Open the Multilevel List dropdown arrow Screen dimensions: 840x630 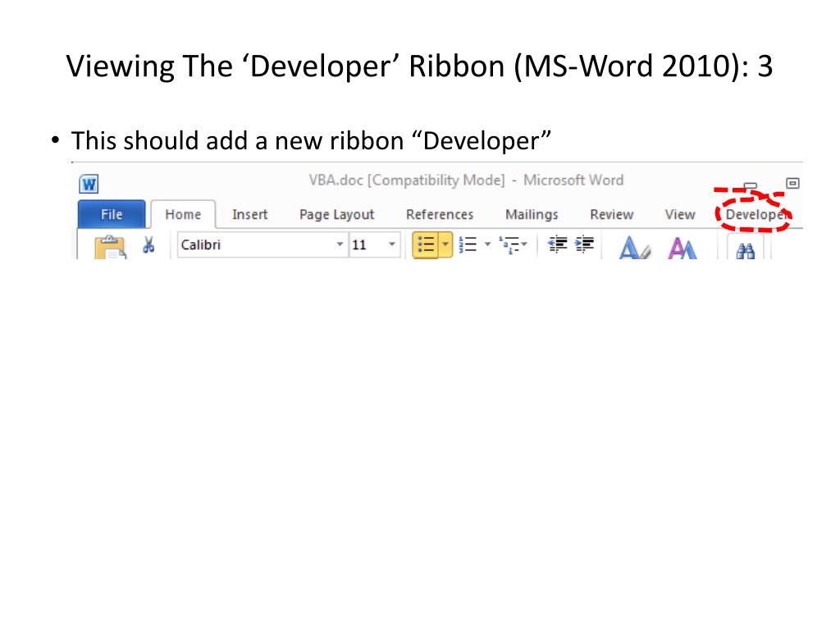click(524, 244)
